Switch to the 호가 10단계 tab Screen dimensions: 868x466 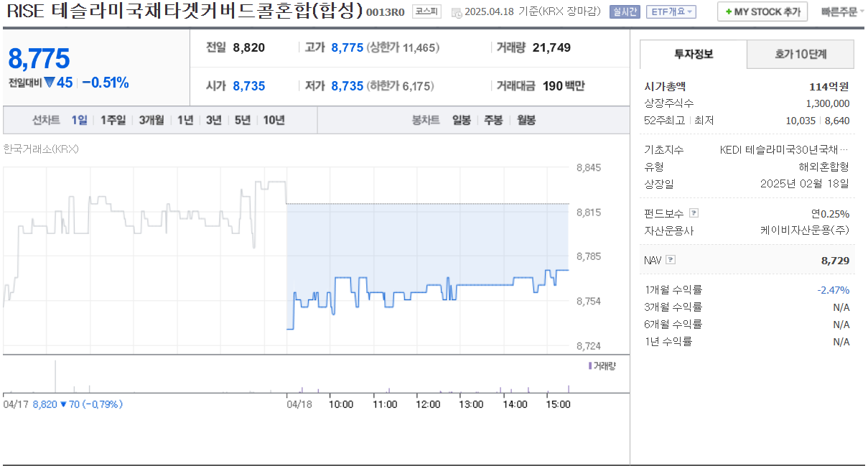tap(799, 54)
